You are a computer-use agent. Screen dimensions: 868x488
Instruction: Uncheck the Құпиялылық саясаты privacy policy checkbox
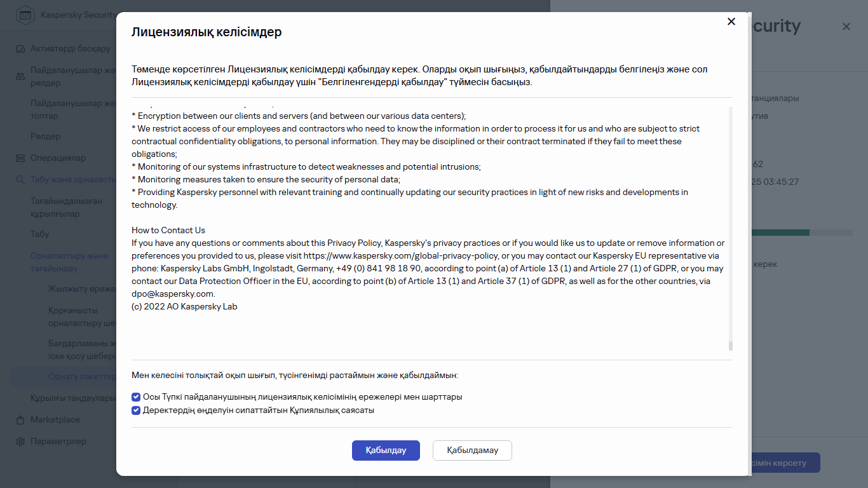pyautogui.click(x=136, y=410)
